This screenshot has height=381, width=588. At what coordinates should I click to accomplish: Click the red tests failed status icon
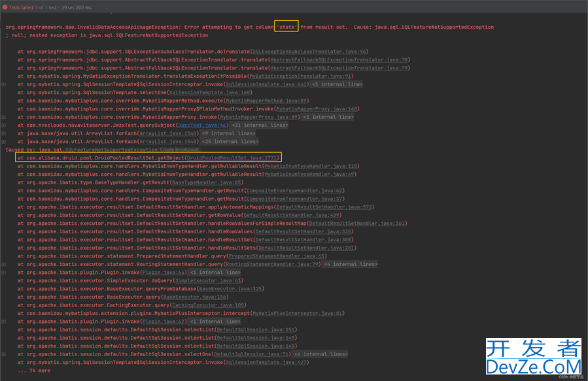[5, 7]
